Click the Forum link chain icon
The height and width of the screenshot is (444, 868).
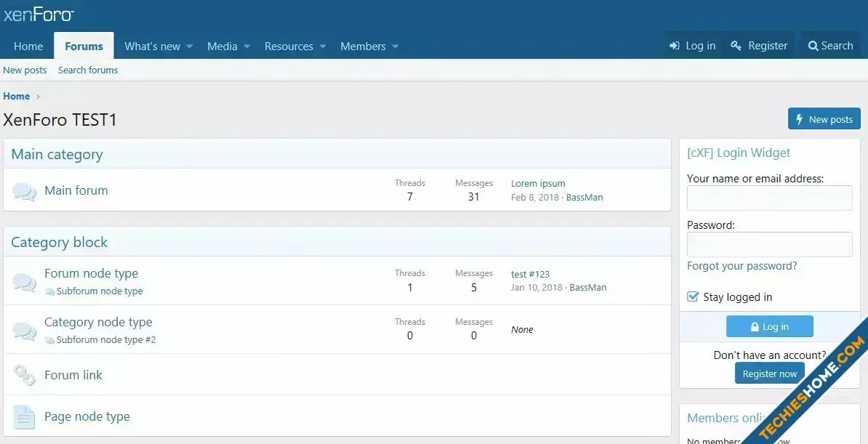click(25, 375)
